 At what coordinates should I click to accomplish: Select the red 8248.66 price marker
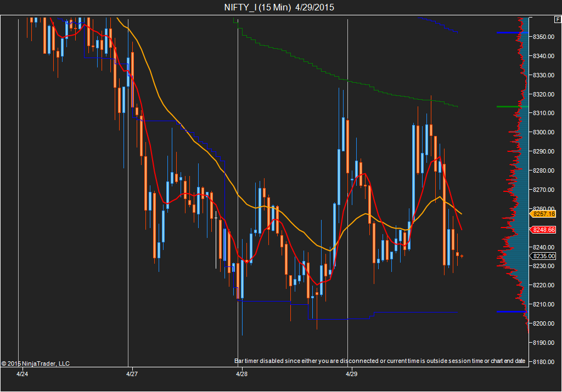tap(543, 230)
